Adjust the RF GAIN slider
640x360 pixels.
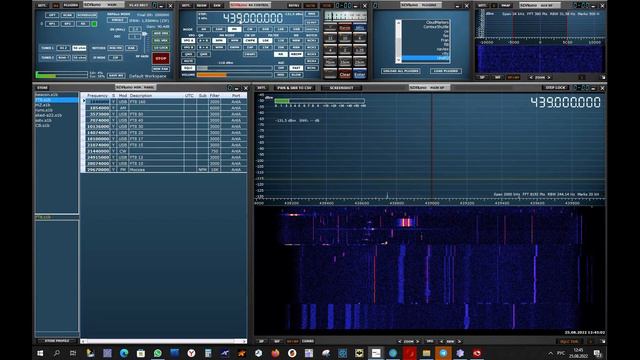coord(144,34)
